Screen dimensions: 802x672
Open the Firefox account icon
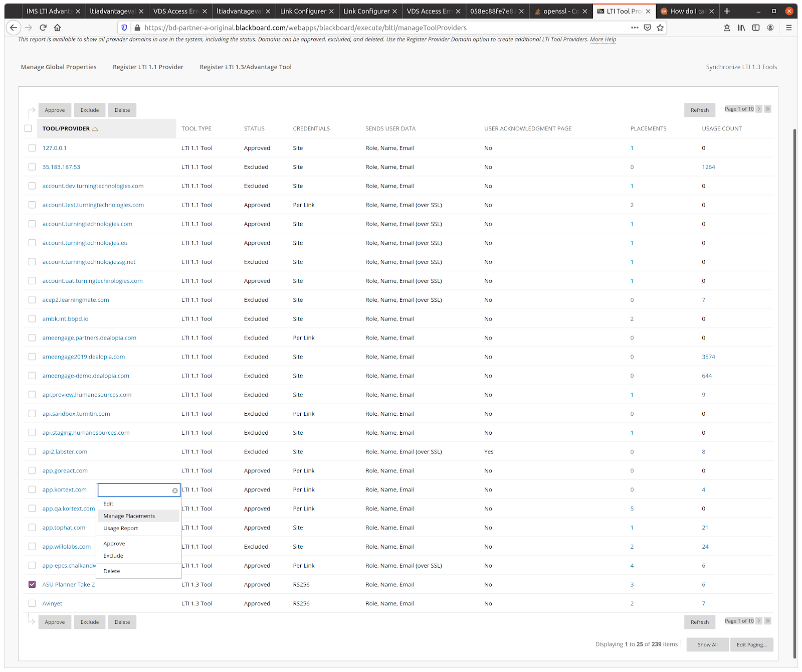[x=770, y=28]
